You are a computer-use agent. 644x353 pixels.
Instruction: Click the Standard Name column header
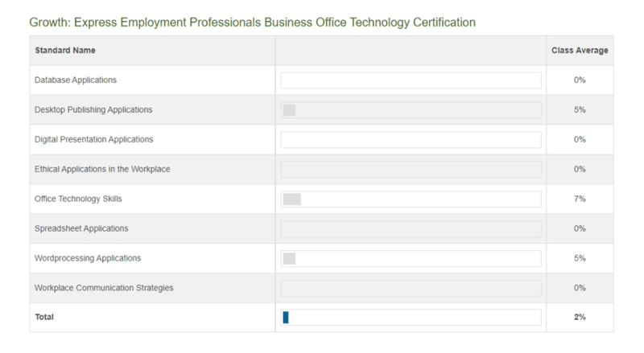tap(65, 50)
